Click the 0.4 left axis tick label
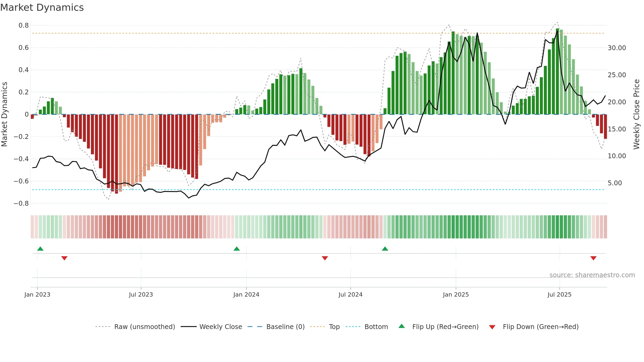Image resolution: width=644 pixels, height=362 pixels. tap(24, 70)
